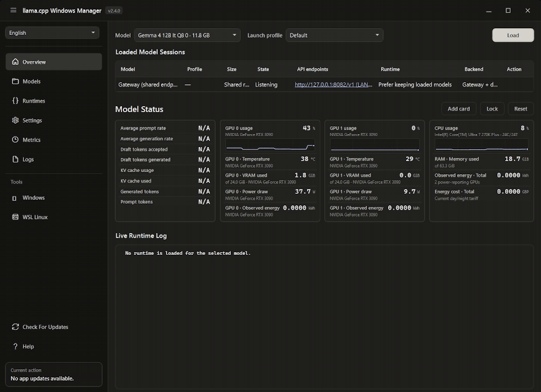Click the Action column header

(514, 69)
